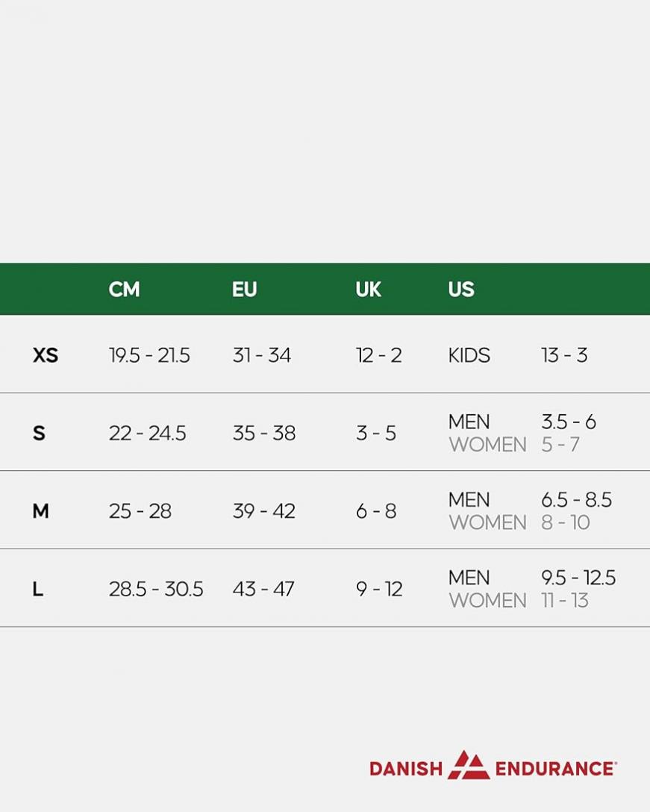Click the S size row label
This screenshot has width=650, height=812.
point(39,433)
